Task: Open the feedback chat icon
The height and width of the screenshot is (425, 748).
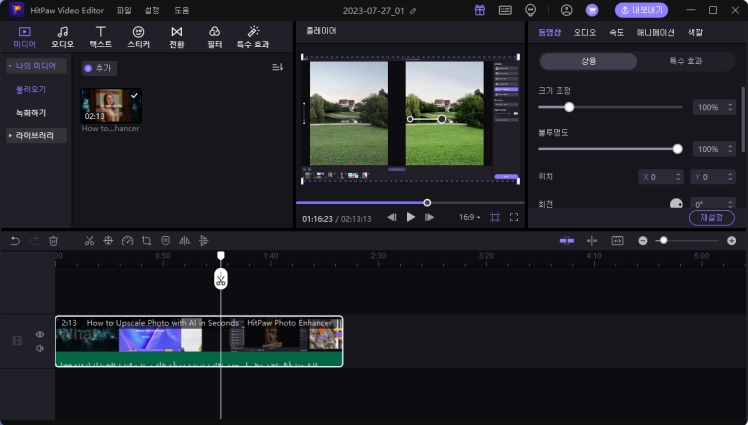Action: (530, 10)
